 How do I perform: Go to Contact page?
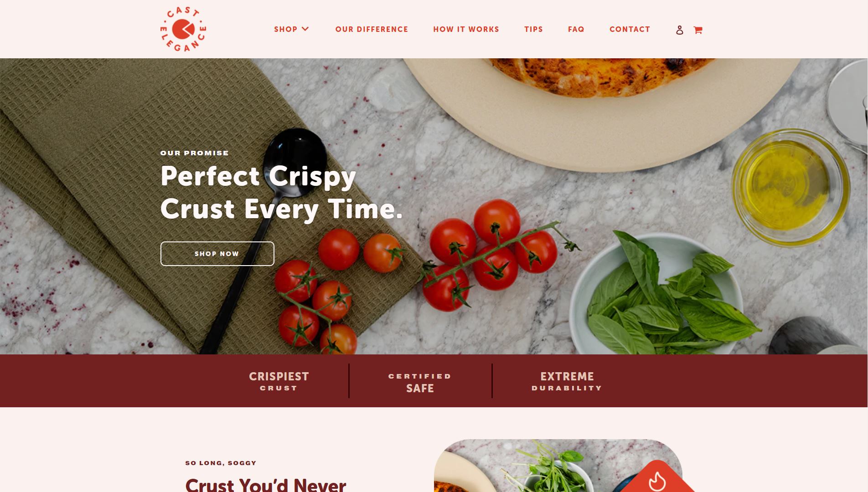pos(630,29)
